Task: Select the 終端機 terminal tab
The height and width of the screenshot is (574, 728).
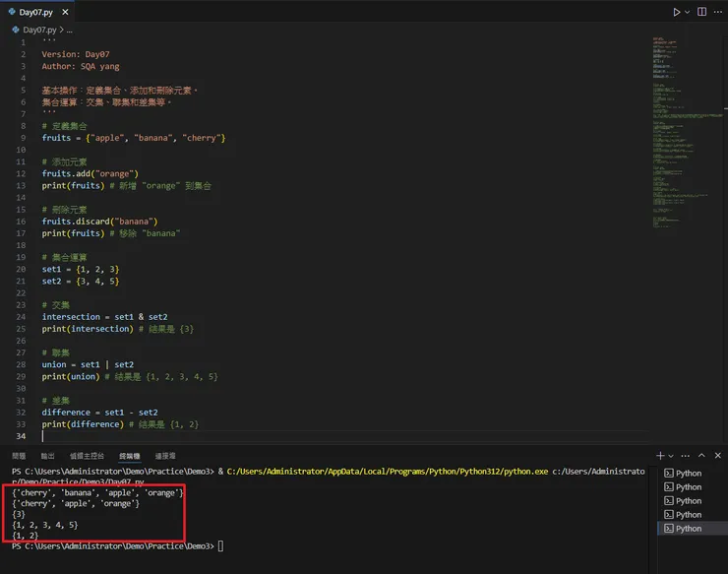Action: pyautogui.click(x=130, y=456)
